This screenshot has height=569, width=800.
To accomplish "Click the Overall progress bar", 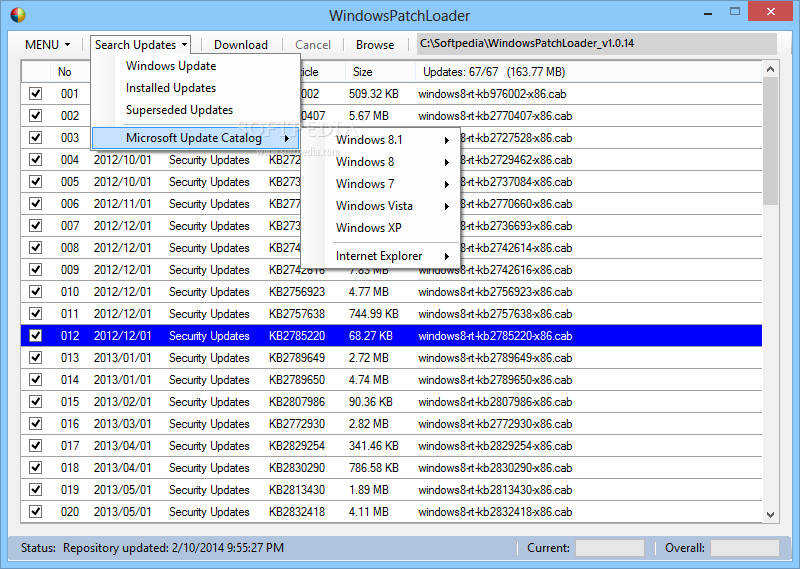I will 744,548.
